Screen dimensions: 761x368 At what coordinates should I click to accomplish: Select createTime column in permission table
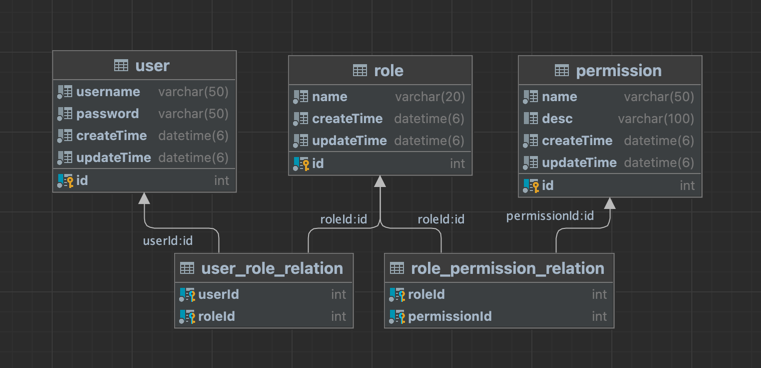coord(610,141)
